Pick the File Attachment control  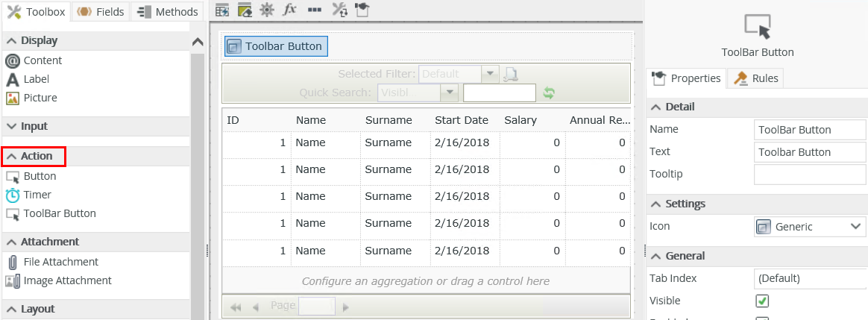click(x=60, y=262)
